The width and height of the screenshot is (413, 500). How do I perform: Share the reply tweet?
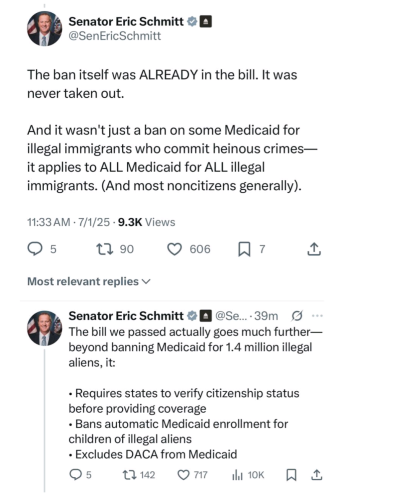pos(316,475)
